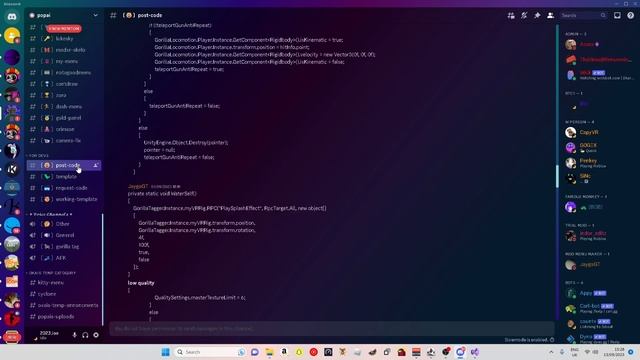This screenshot has height=360, width=640.
Task: Open the Inbox icon
Action: (617, 16)
